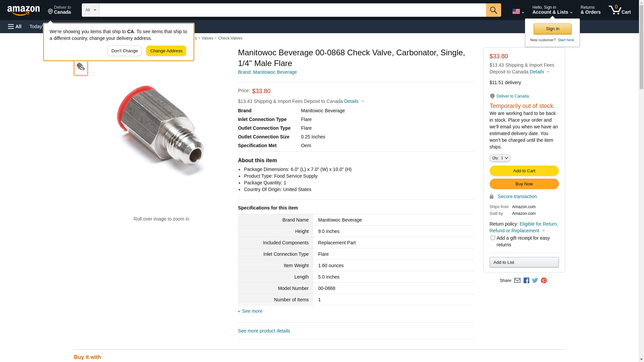644x362 pixels.
Task: Enable the gift receipt checkbox
Action: tap(493, 238)
